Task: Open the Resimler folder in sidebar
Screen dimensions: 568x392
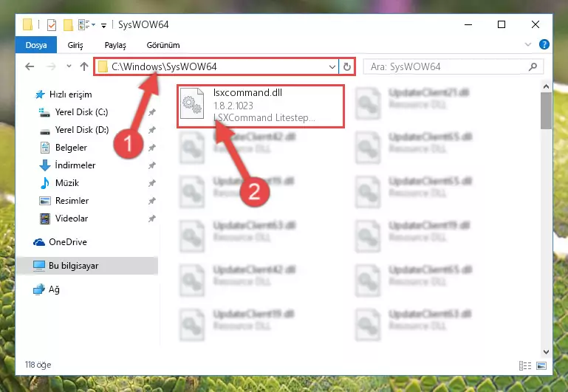Action: (72, 201)
